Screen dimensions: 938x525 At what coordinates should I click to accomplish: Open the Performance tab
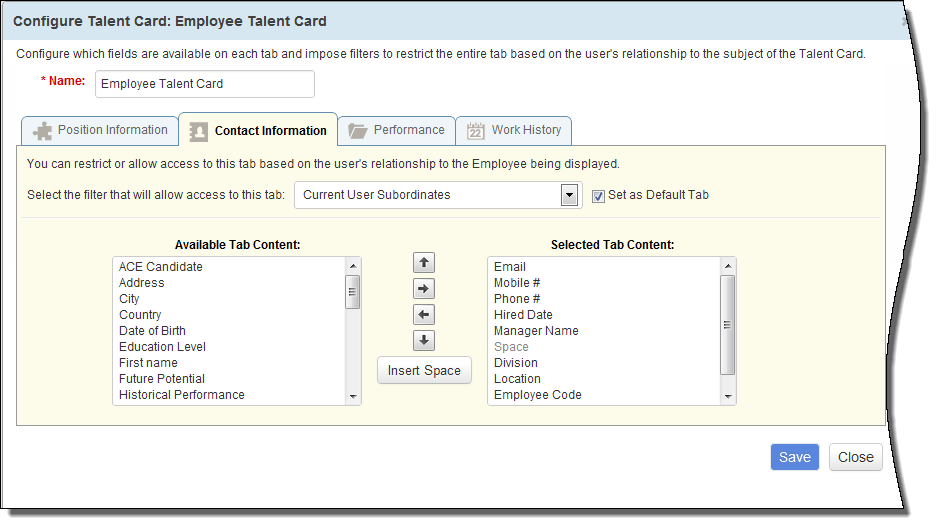[x=396, y=130]
